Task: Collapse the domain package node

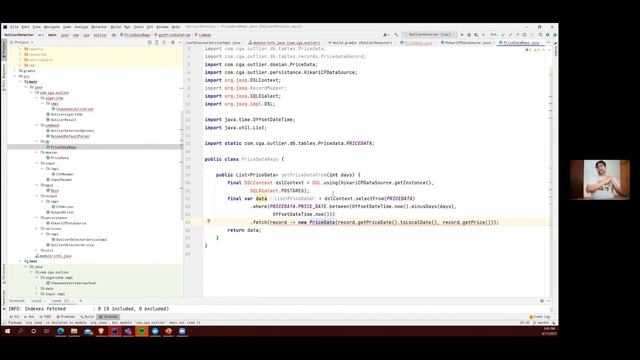Action: point(37,152)
